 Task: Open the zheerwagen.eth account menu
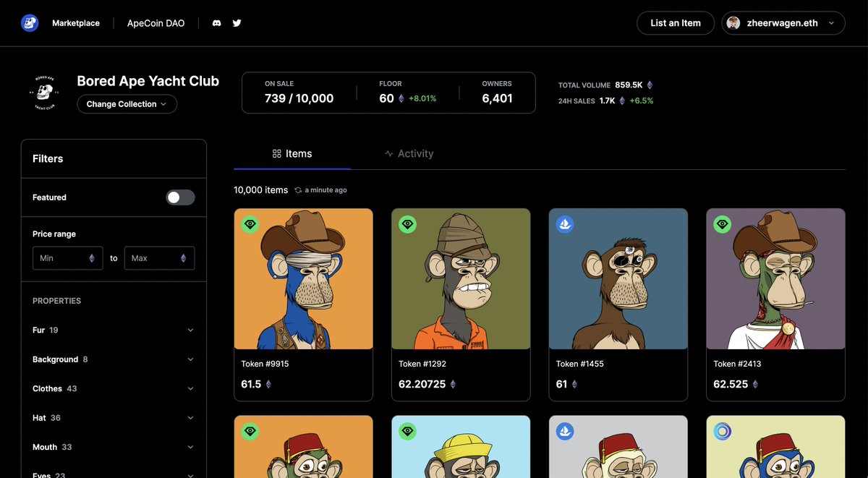pos(783,23)
